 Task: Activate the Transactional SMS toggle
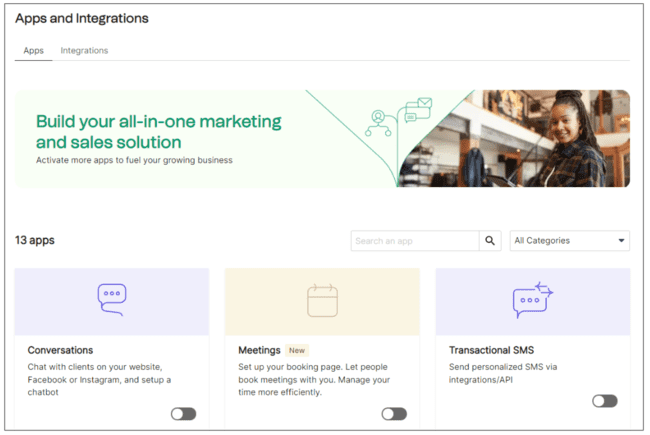pos(604,401)
